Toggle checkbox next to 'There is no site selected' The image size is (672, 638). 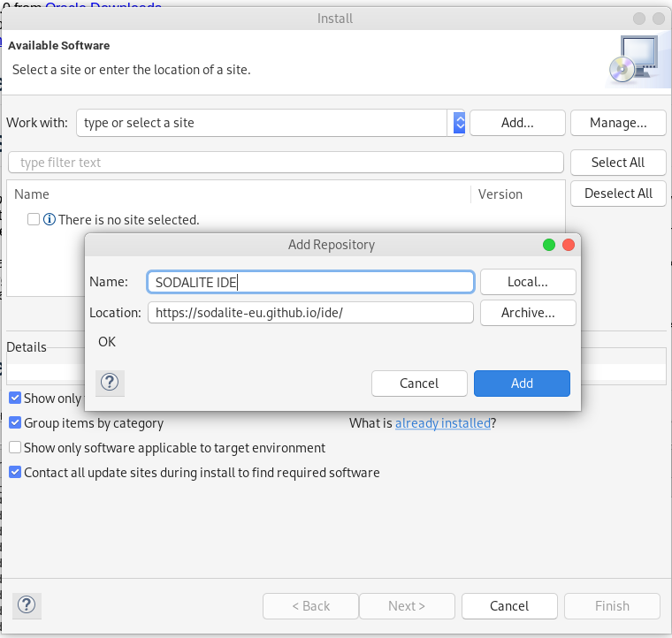[x=34, y=219]
